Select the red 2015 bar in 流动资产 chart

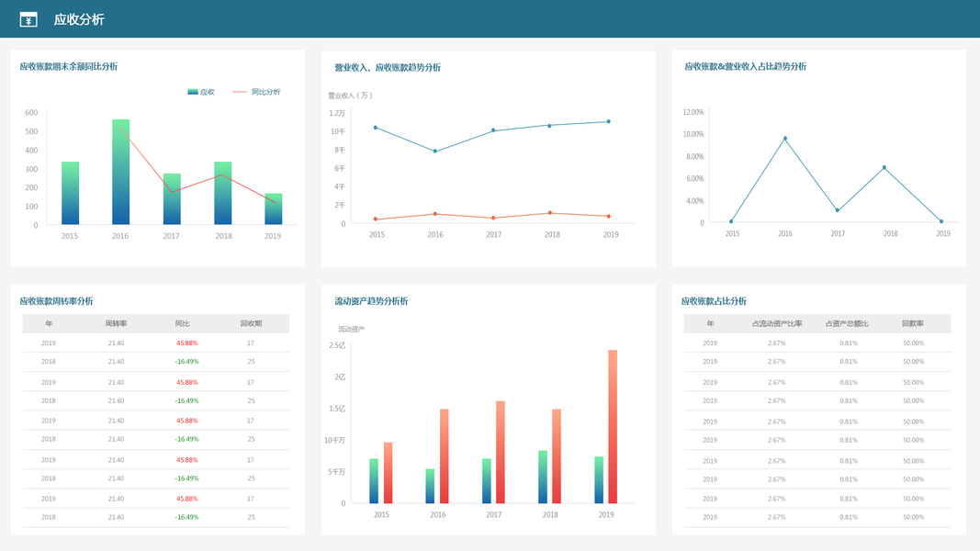389,473
